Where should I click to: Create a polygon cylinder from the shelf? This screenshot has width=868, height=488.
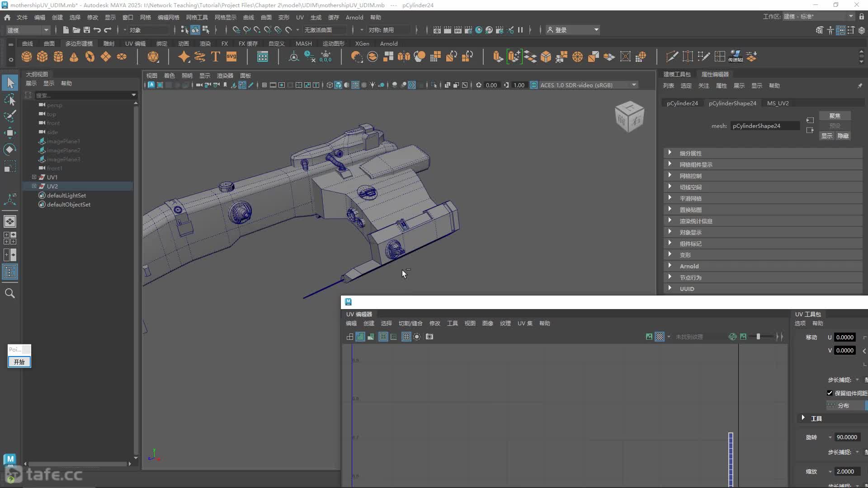(58, 57)
